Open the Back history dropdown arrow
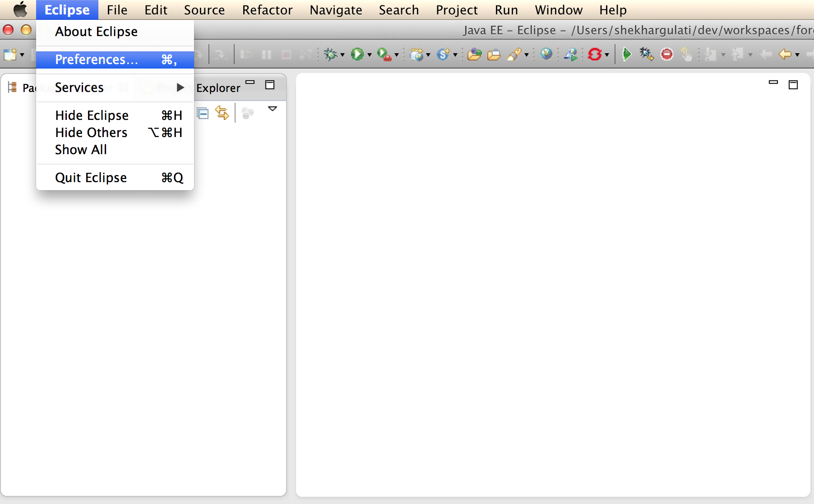Viewport: 814px width, 504px height. [x=797, y=55]
